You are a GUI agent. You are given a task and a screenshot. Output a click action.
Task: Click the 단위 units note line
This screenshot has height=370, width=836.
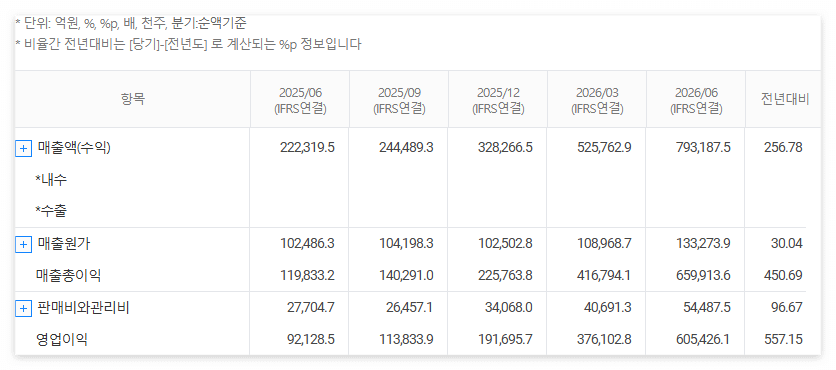click(x=131, y=23)
